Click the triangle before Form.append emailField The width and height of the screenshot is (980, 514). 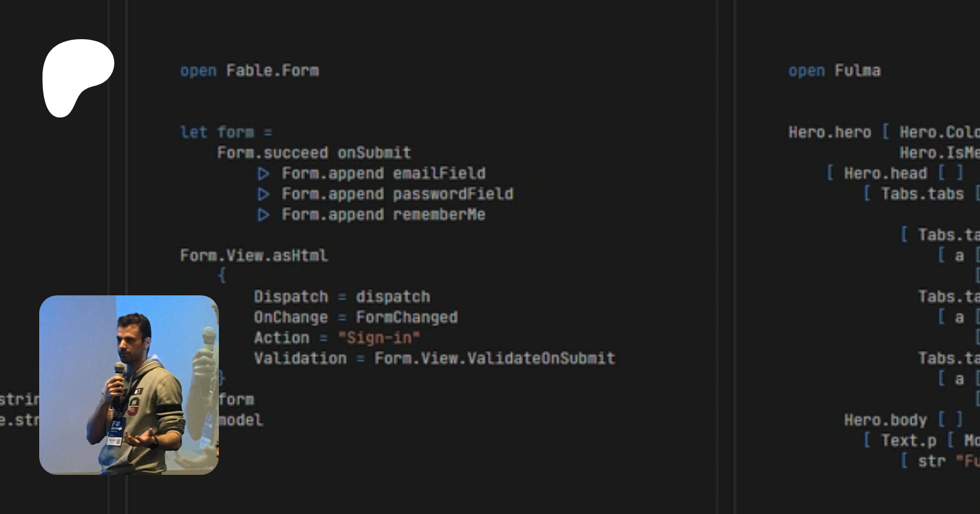coord(264,174)
